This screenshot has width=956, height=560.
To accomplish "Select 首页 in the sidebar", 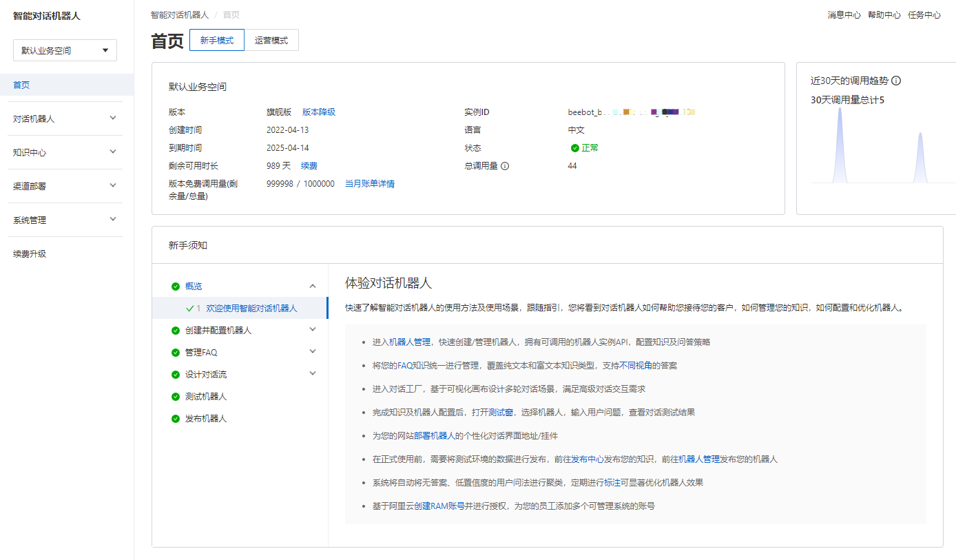I will coord(67,85).
